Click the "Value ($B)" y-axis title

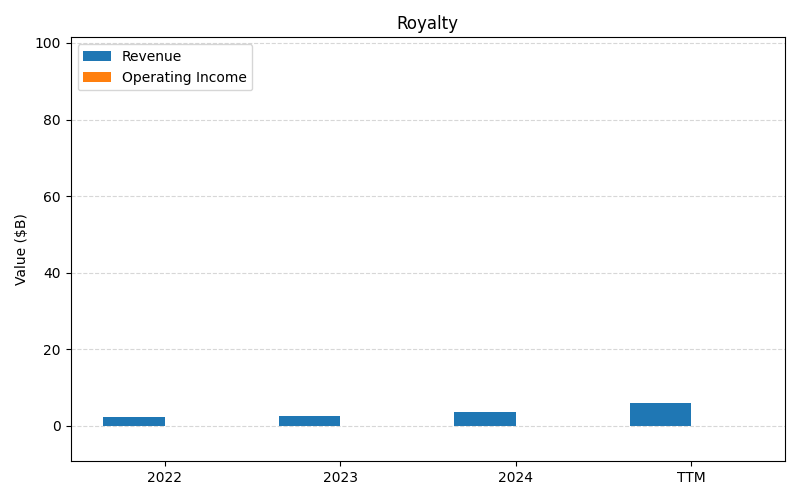click(x=20, y=250)
